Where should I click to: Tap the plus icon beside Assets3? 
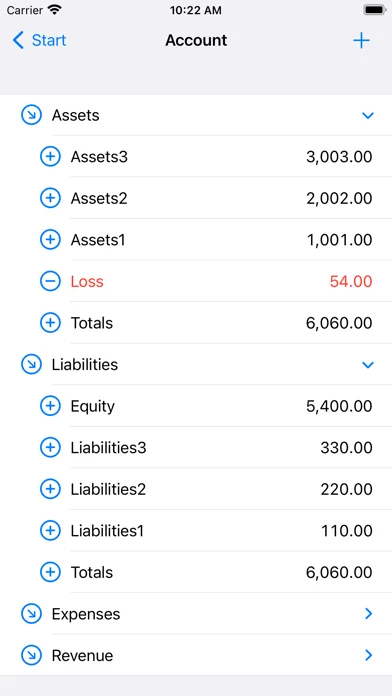click(x=50, y=157)
